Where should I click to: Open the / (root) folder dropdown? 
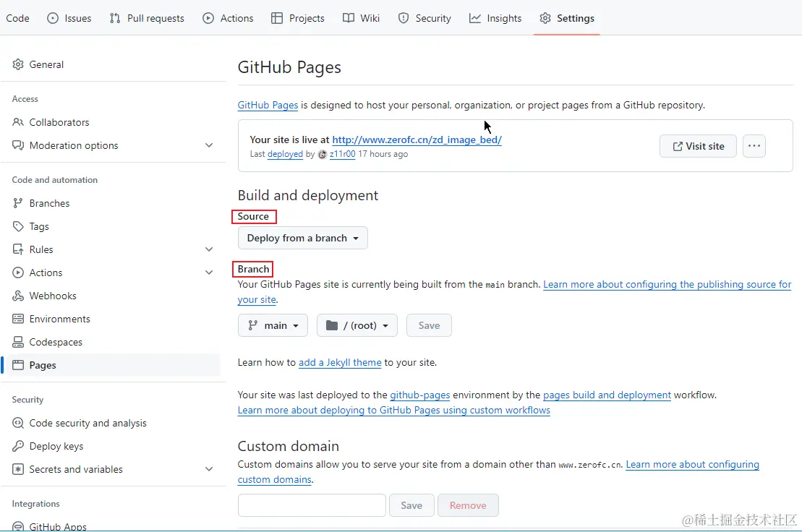357,325
